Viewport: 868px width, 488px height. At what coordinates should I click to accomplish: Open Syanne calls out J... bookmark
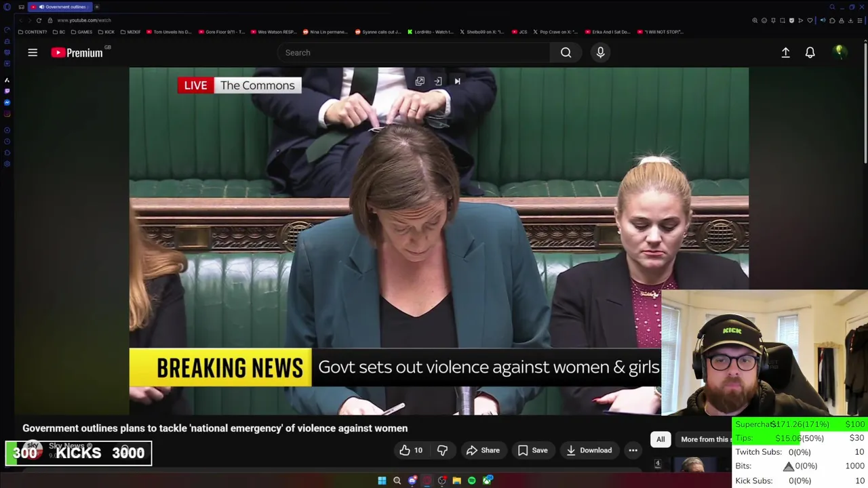378,32
